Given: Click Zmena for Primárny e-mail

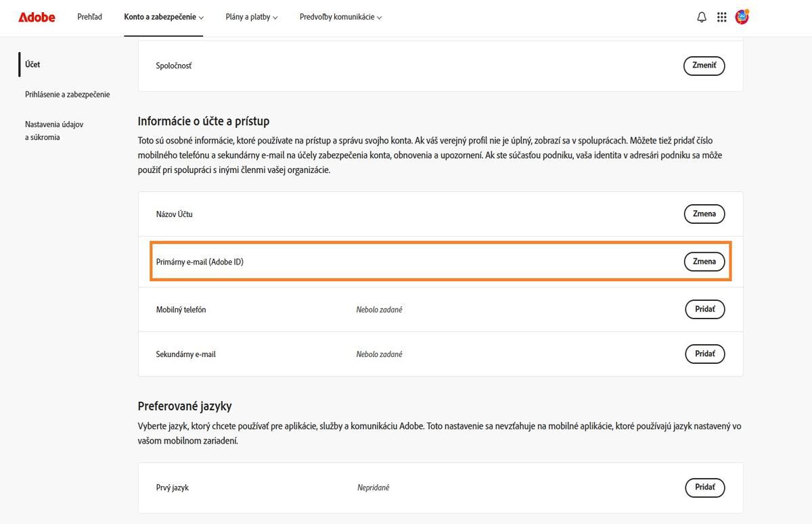Looking at the screenshot, I should (x=704, y=261).
